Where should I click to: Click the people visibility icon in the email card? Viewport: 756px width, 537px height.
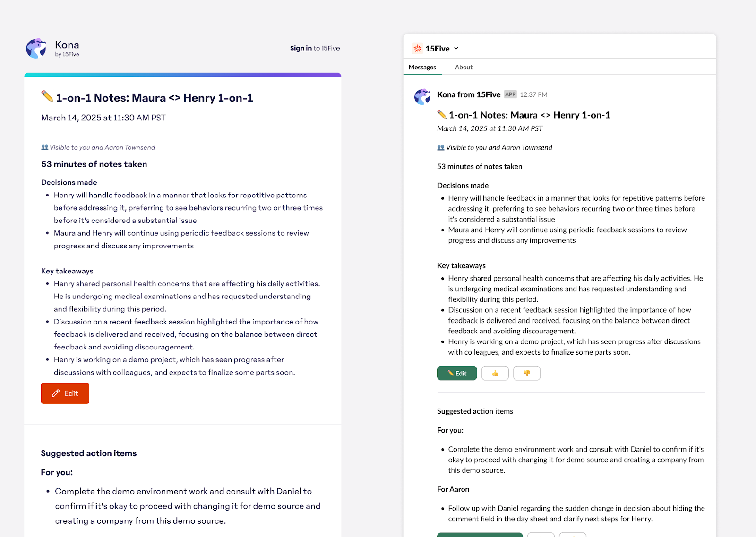pos(45,147)
